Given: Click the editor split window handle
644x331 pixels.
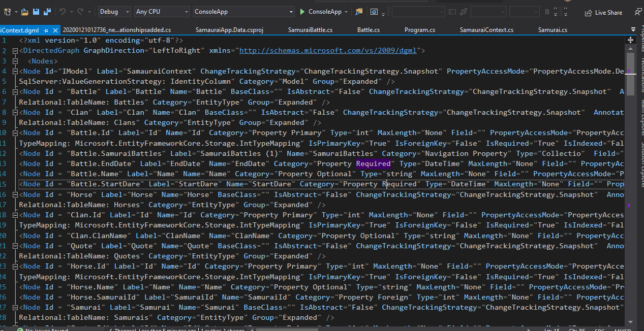Looking at the screenshot, I should pos(630,40).
